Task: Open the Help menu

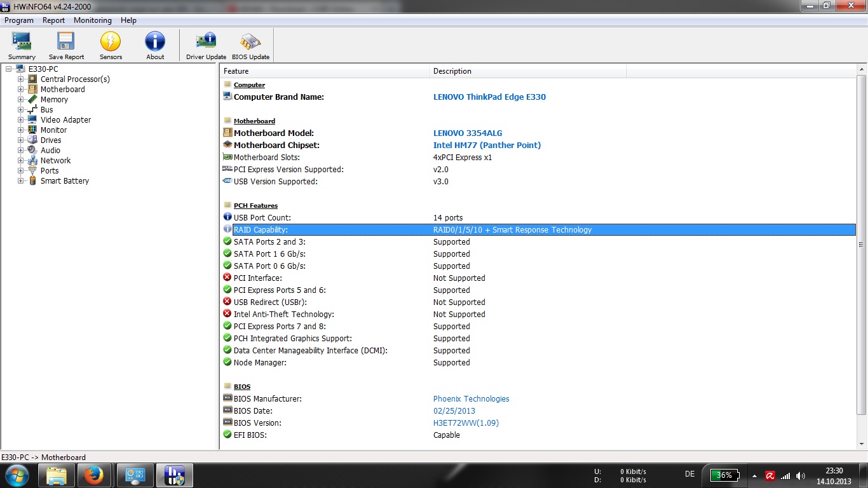Action: (x=129, y=20)
